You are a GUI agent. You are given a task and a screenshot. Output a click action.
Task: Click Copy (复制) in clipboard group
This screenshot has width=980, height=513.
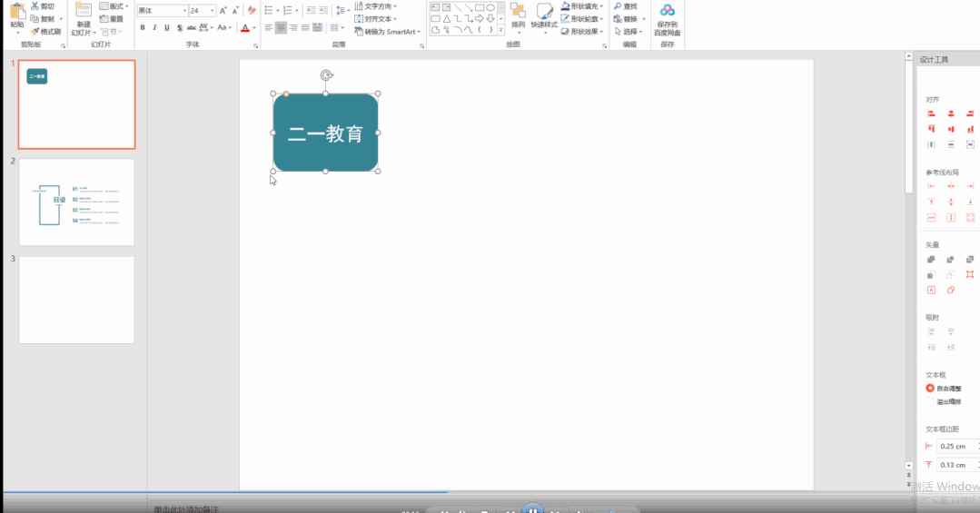click(43, 19)
